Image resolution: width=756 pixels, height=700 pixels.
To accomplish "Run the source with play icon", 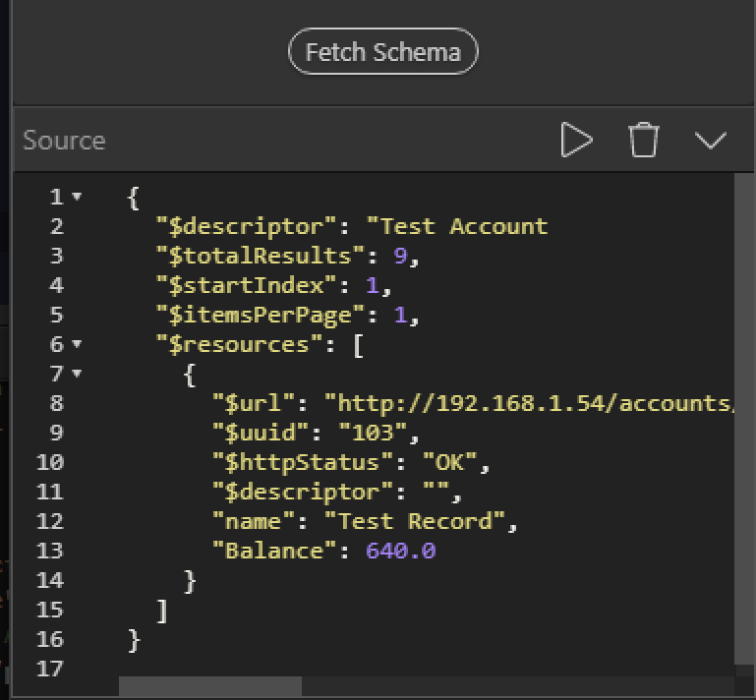I will [x=577, y=140].
